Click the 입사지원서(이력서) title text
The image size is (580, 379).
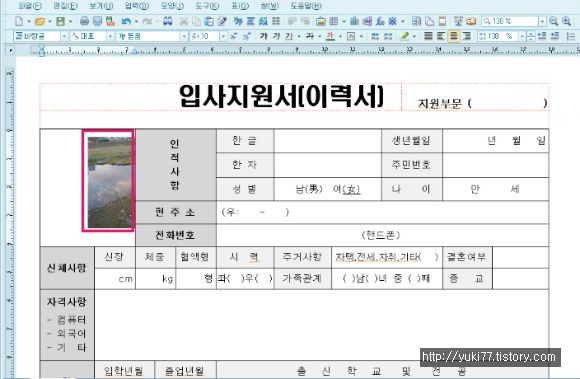[x=281, y=97]
